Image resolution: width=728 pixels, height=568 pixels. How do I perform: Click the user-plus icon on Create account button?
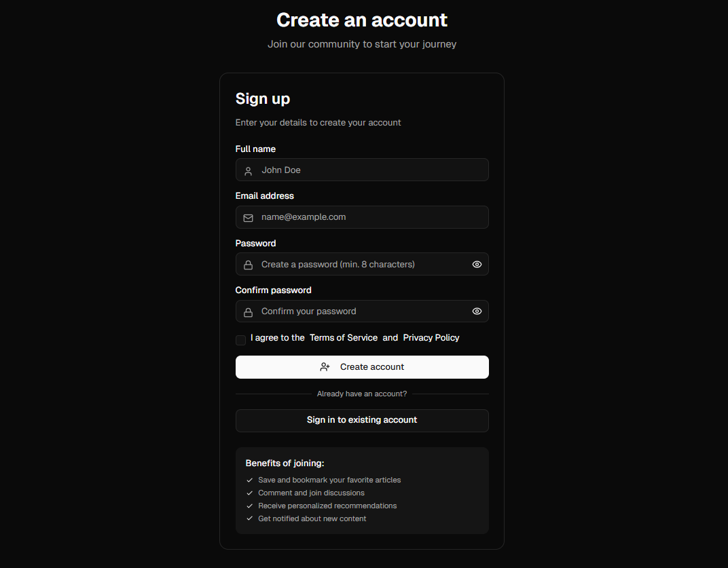[x=325, y=366]
